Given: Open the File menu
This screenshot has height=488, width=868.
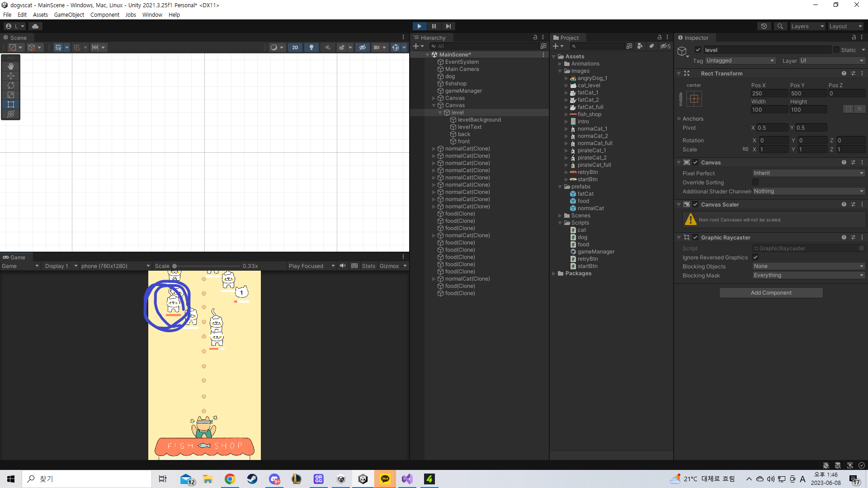Looking at the screenshot, I should (x=7, y=15).
